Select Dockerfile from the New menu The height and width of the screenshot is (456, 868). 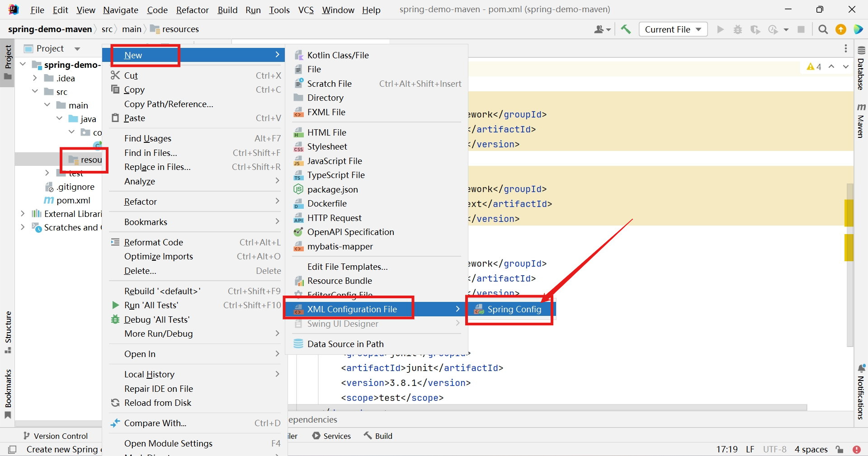376,203
